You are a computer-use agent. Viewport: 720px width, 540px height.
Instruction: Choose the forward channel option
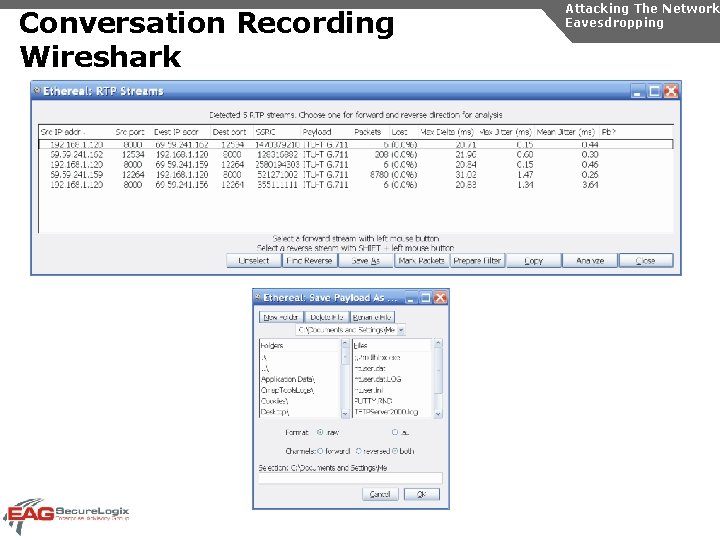[321, 451]
